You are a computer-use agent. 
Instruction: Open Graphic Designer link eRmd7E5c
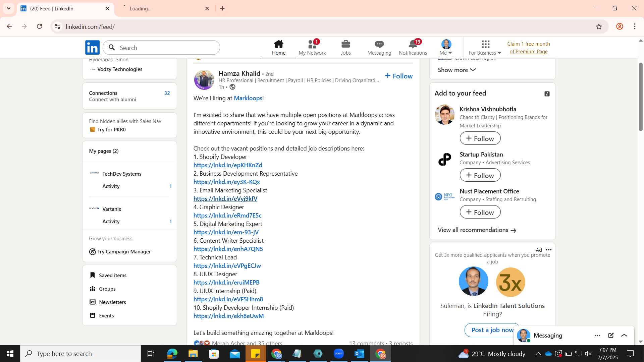tap(227, 216)
